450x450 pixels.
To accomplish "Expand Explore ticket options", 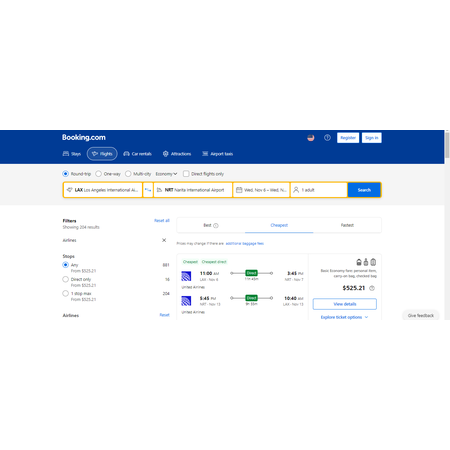I will 344,317.
